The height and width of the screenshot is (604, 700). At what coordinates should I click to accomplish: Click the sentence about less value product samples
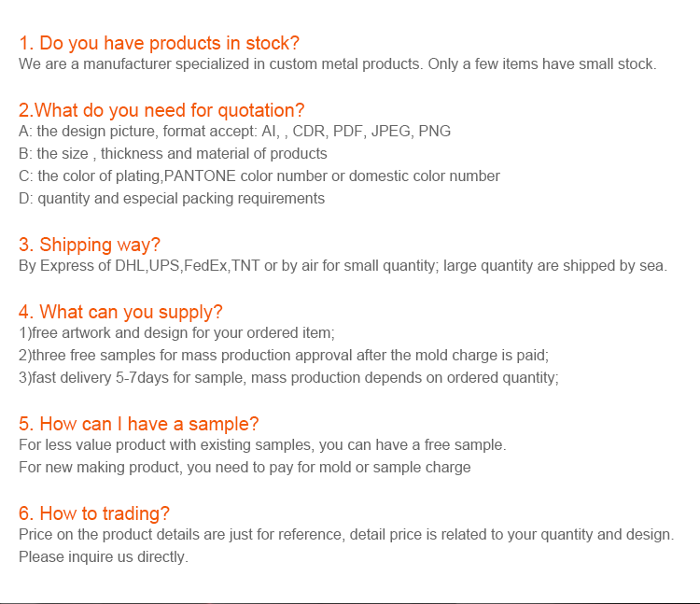coord(262,445)
